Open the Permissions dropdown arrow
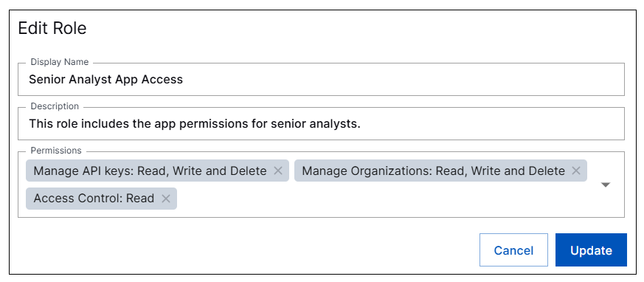644x282 pixels. click(x=606, y=185)
